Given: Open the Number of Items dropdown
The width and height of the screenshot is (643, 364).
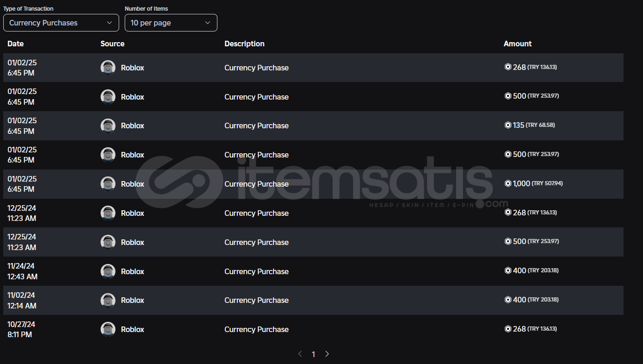Looking at the screenshot, I should [x=171, y=23].
